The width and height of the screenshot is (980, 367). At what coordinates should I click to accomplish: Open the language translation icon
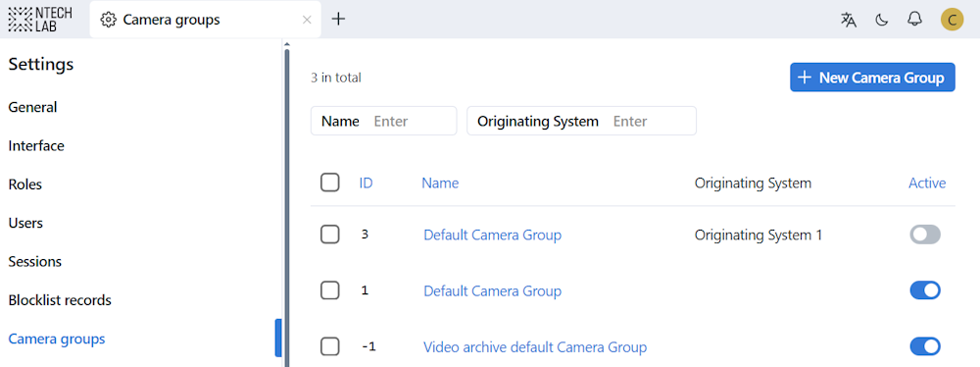pyautogui.click(x=848, y=20)
